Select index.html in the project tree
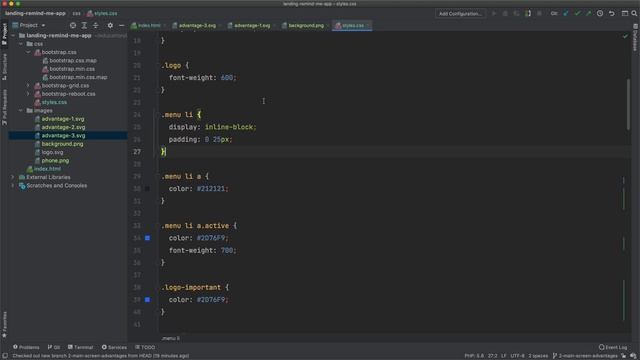The image size is (640, 360). pos(47,169)
